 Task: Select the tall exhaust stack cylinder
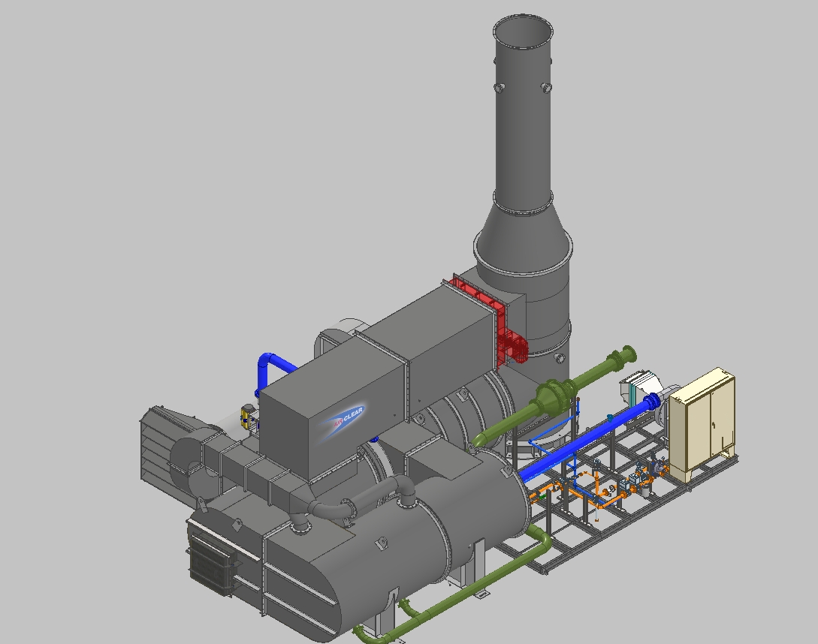523,115
